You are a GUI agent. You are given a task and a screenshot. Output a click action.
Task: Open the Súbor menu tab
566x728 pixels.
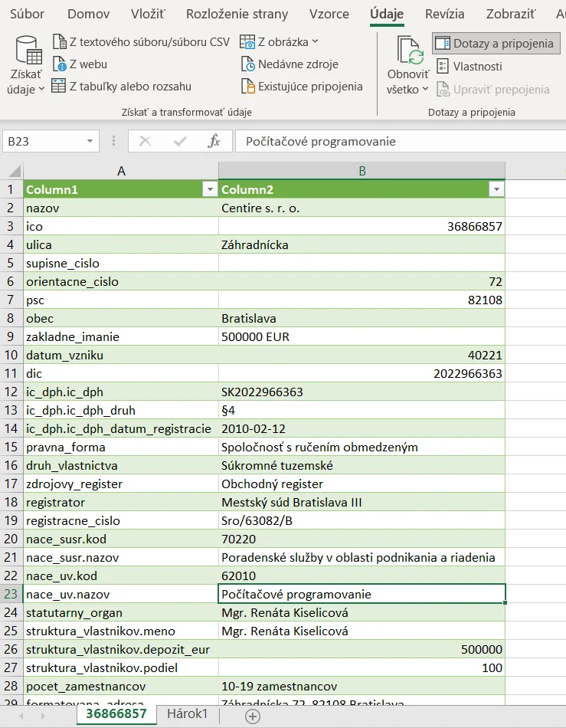click(28, 14)
